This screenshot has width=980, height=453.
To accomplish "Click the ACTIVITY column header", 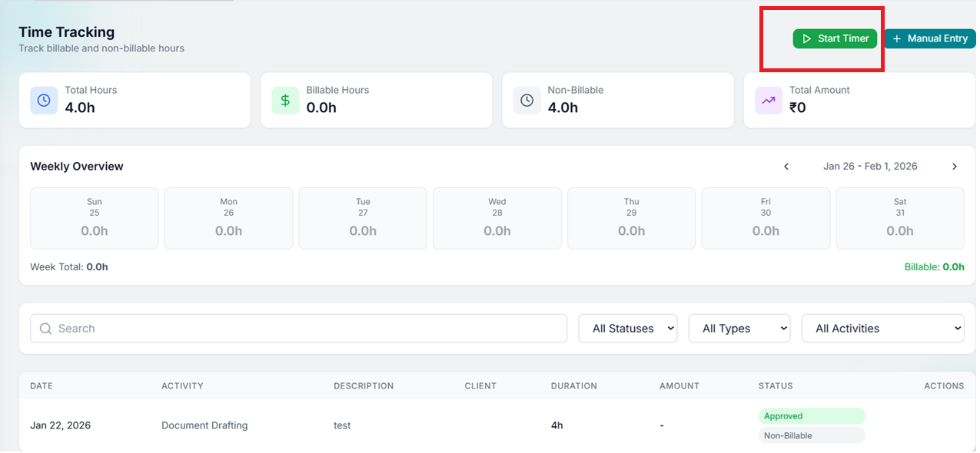I will coord(182,386).
